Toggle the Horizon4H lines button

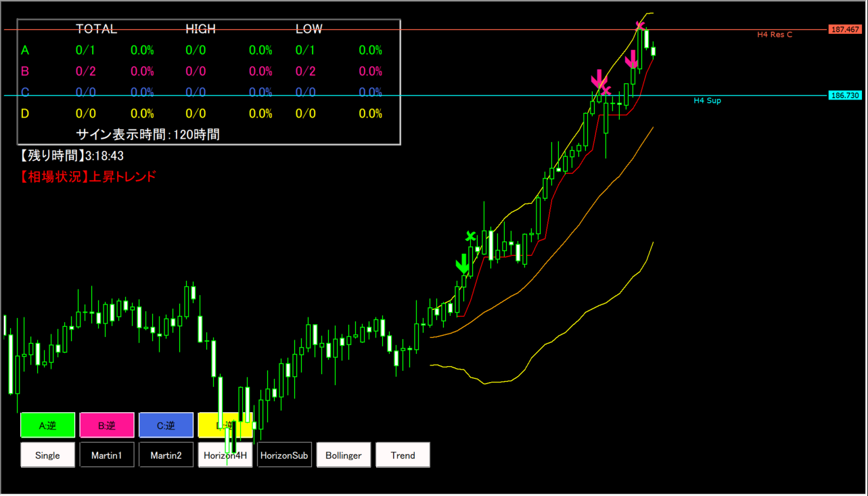tap(225, 455)
